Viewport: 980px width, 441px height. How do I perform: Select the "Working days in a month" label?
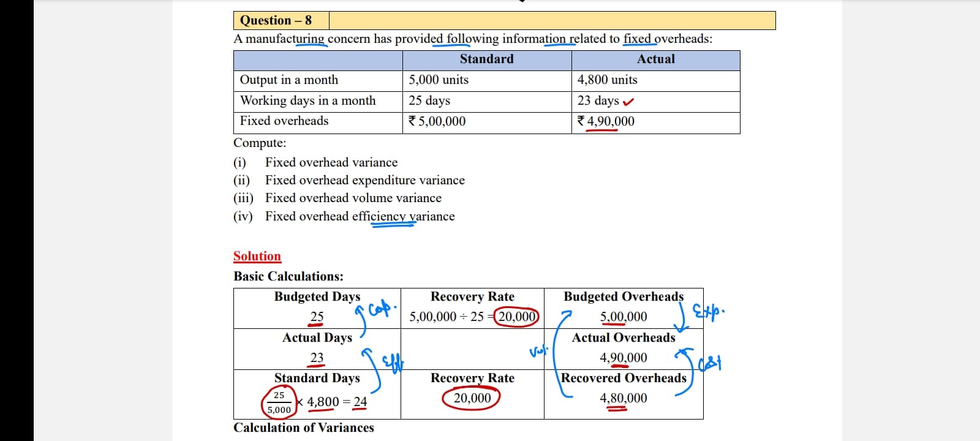coord(308,100)
